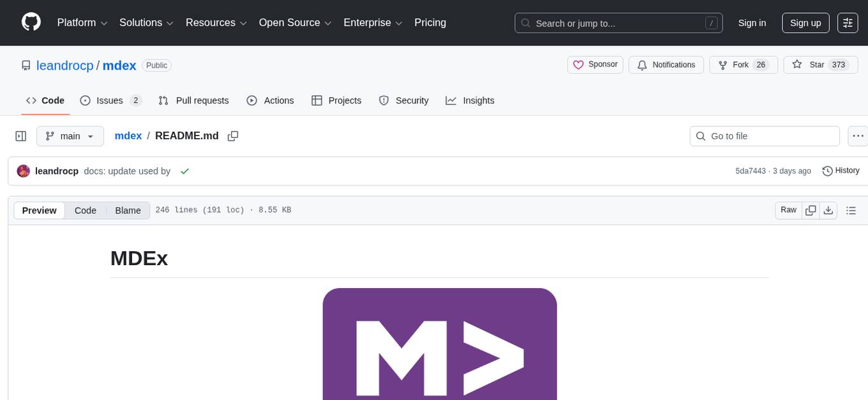This screenshot has height=400, width=868.
Task: Toggle the file tree side panel
Action: click(x=20, y=135)
